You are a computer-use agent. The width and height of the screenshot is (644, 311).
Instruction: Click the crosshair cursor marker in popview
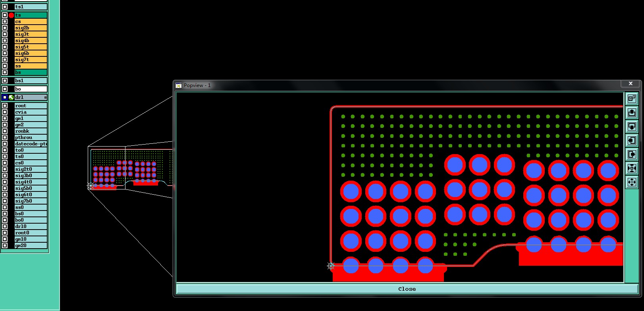(331, 266)
